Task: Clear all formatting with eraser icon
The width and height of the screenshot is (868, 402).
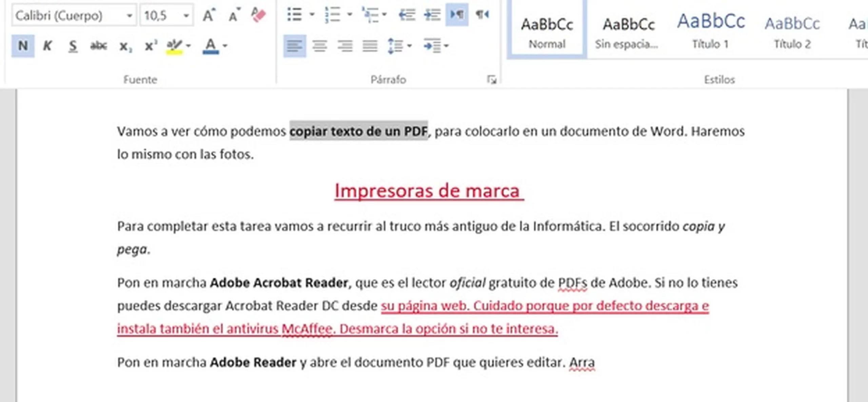Action: (x=258, y=15)
